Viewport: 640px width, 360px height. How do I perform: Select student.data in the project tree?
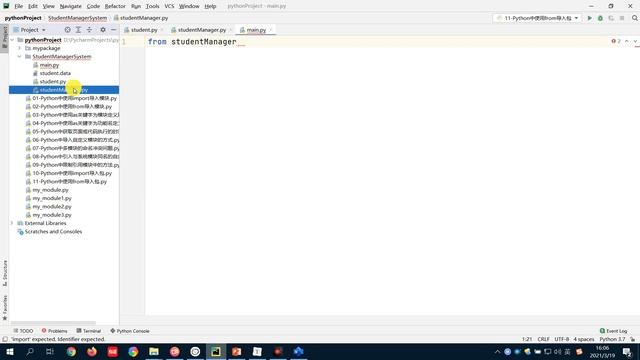click(55, 73)
